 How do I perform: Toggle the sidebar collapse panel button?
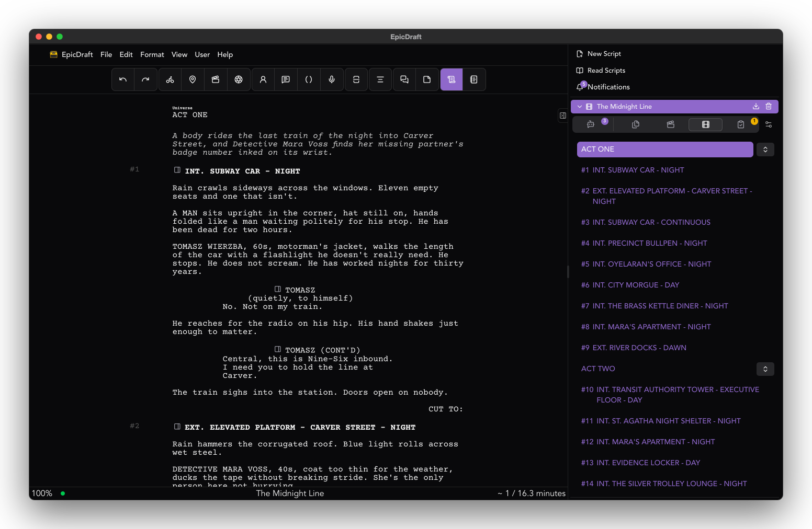click(563, 116)
